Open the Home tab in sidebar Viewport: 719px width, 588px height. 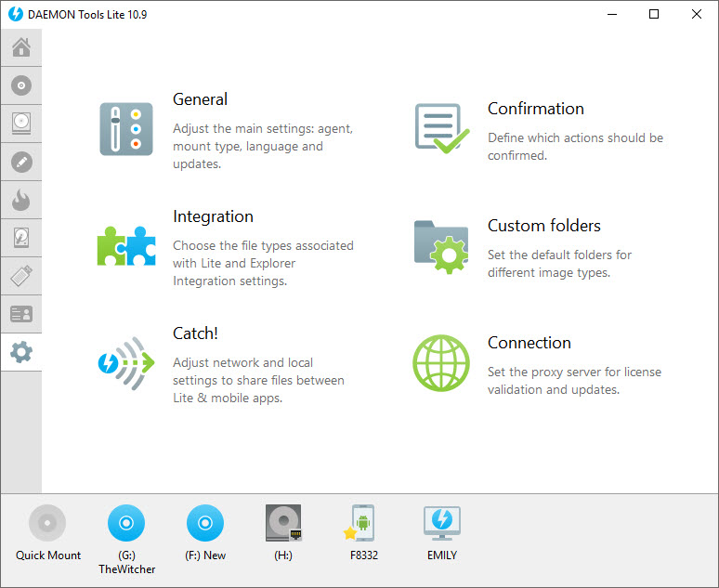click(21, 47)
